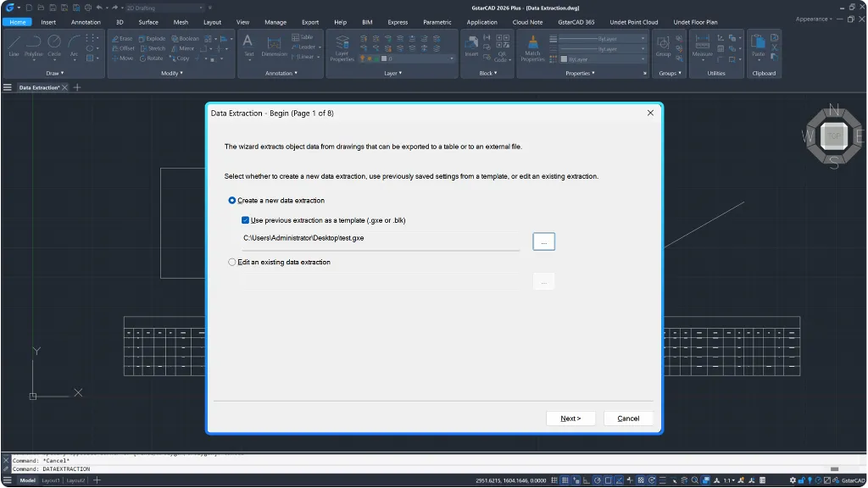Open the ByLayer color dropdown in Properties

pyautogui.click(x=603, y=59)
